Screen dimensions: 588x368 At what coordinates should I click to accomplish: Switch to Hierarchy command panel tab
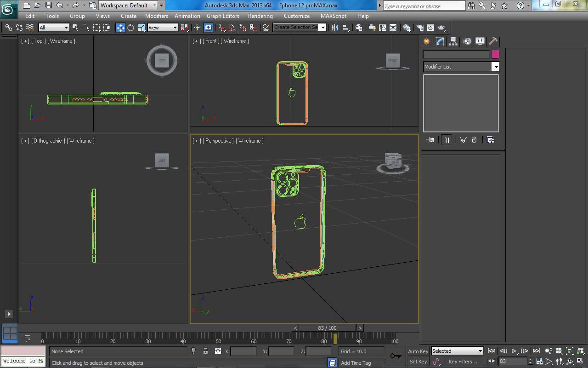(453, 41)
